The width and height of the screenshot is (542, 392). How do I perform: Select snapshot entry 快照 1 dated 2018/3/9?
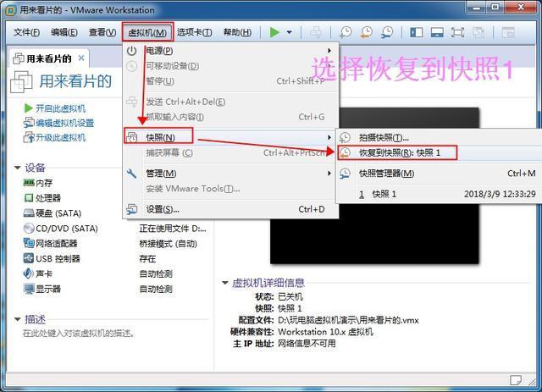click(439, 194)
